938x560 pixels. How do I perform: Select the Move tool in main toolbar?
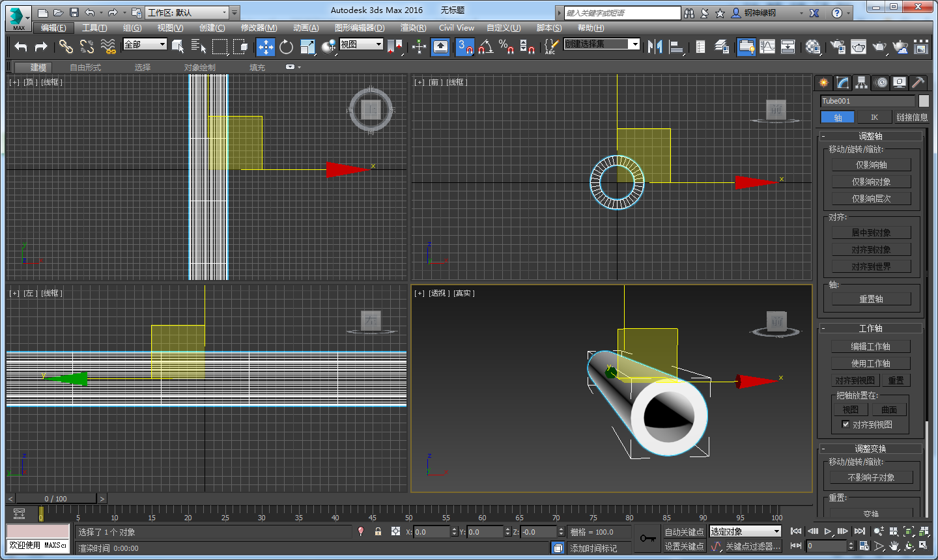pos(266,46)
